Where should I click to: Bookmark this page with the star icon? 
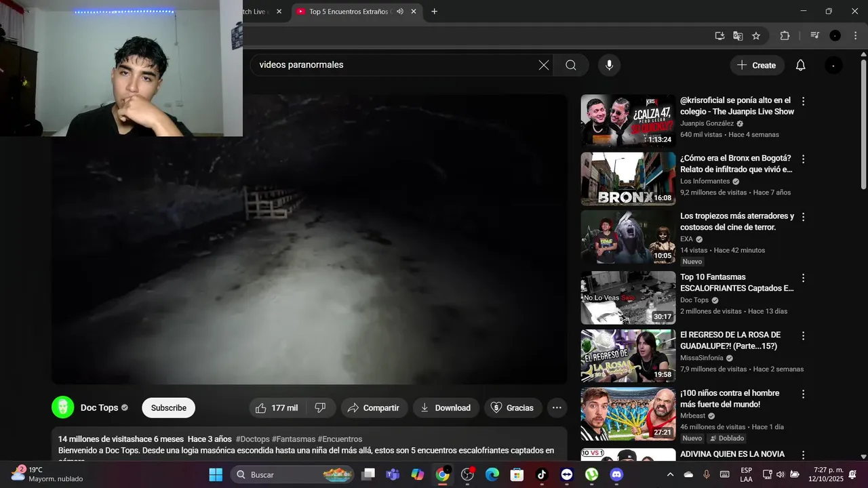point(756,36)
